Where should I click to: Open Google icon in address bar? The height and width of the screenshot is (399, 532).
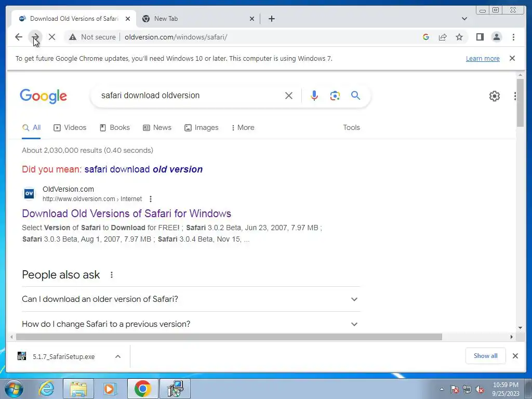(426, 37)
